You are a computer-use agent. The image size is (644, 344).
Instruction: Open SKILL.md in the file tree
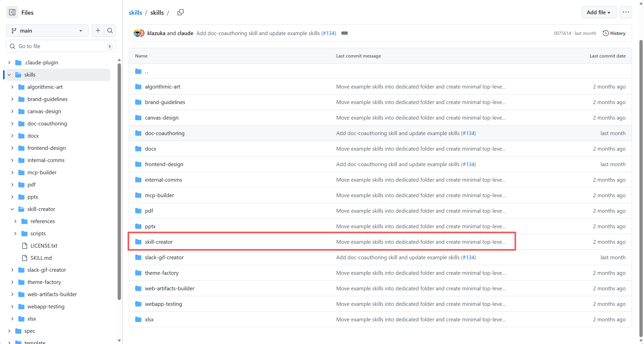tap(41, 258)
